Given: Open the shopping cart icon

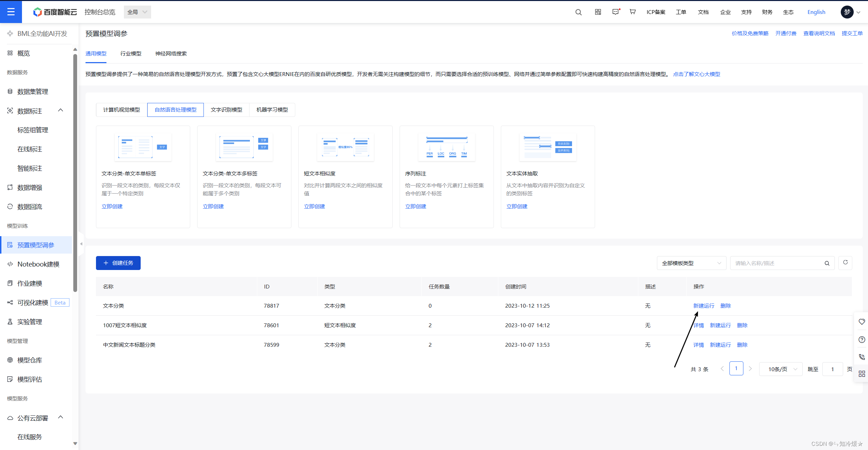Looking at the screenshot, I should click(x=632, y=12).
